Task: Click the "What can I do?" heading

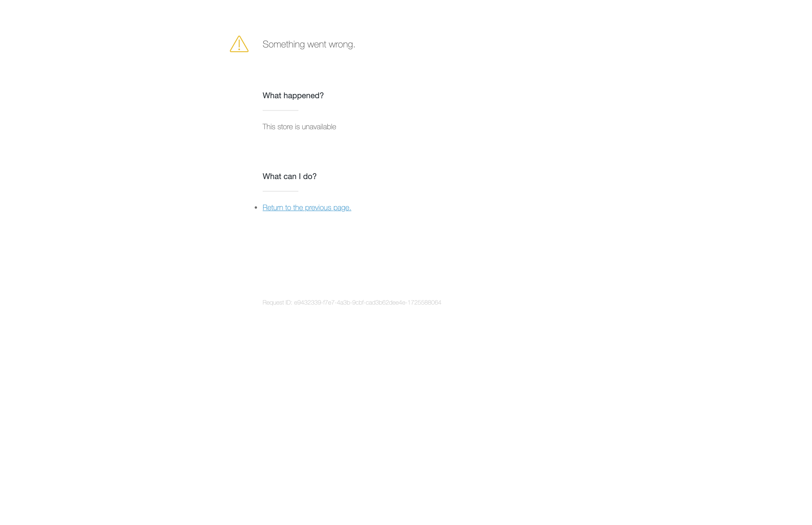Action: [x=289, y=176]
